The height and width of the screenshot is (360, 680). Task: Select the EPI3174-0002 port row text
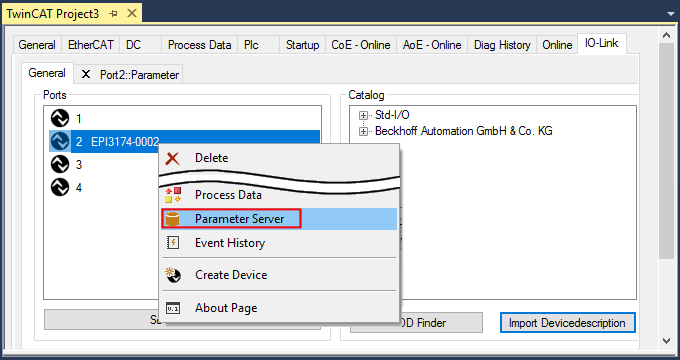point(125,141)
